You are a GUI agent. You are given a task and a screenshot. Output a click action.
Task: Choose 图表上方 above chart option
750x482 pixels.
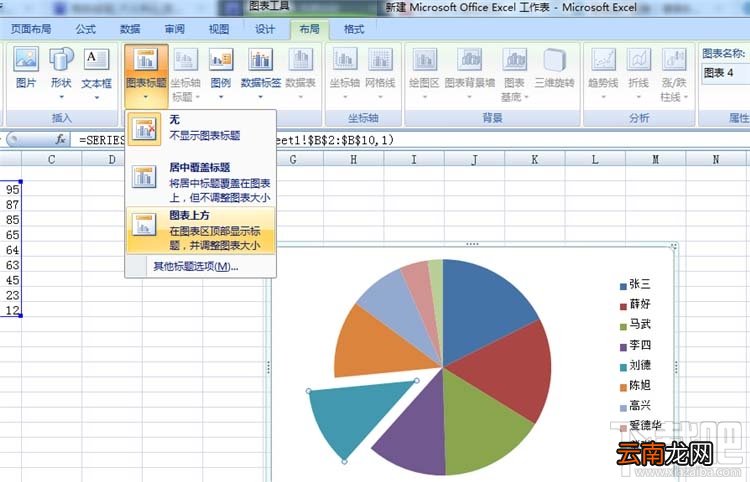point(201,230)
